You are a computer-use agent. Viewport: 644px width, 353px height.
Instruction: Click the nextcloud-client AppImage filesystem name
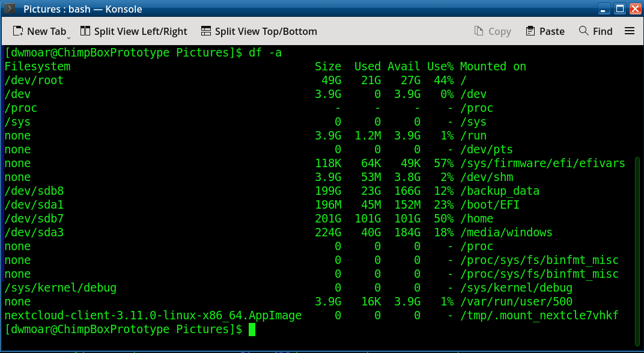[x=153, y=316]
